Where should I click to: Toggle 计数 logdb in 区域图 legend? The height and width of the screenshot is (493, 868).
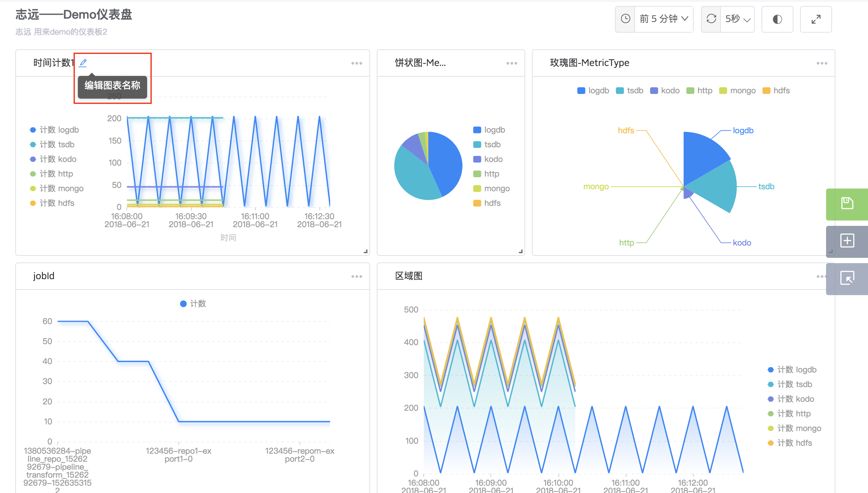click(792, 369)
